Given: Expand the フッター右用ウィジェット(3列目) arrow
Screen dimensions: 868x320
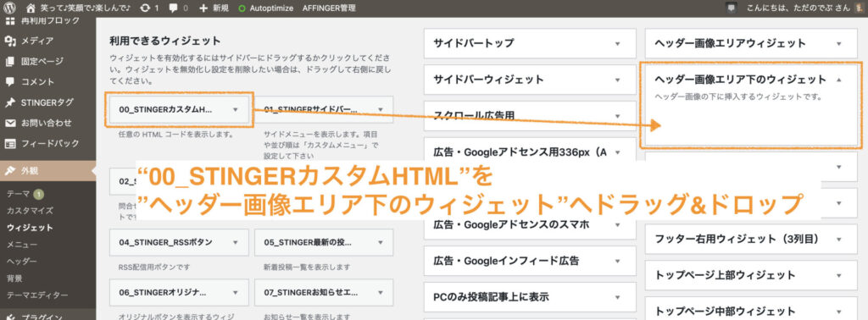Looking at the screenshot, I should pos(838,240).
